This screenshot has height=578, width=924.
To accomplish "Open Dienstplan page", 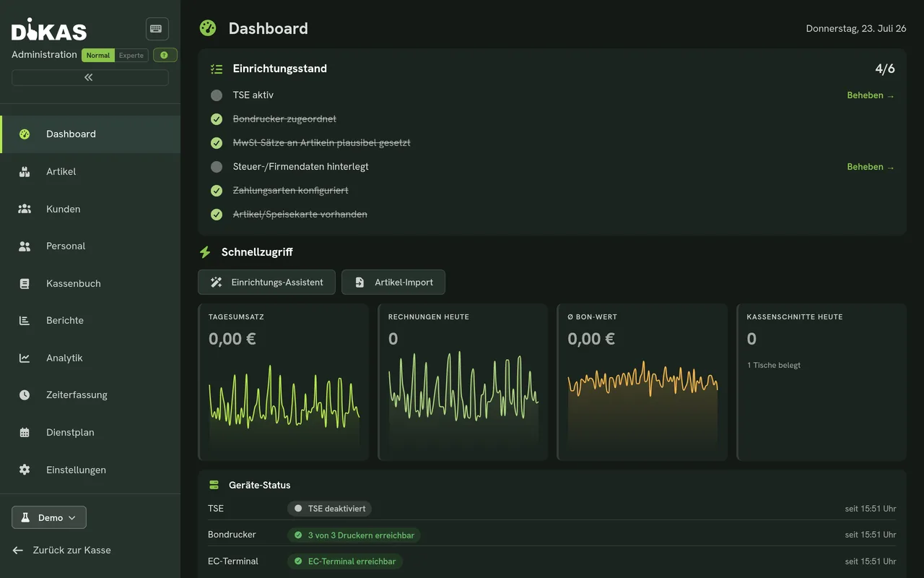I will coord(90,433).
